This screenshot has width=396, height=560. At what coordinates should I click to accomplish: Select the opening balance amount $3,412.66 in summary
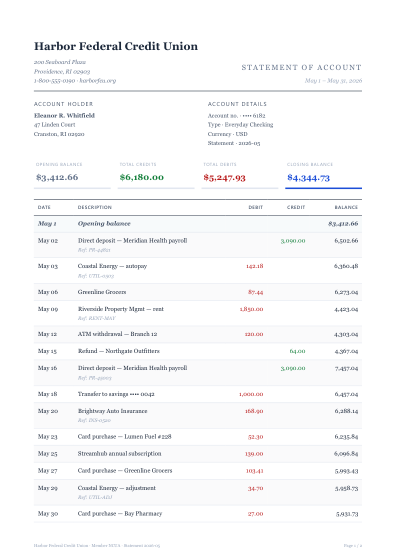[x=57, y=177]
